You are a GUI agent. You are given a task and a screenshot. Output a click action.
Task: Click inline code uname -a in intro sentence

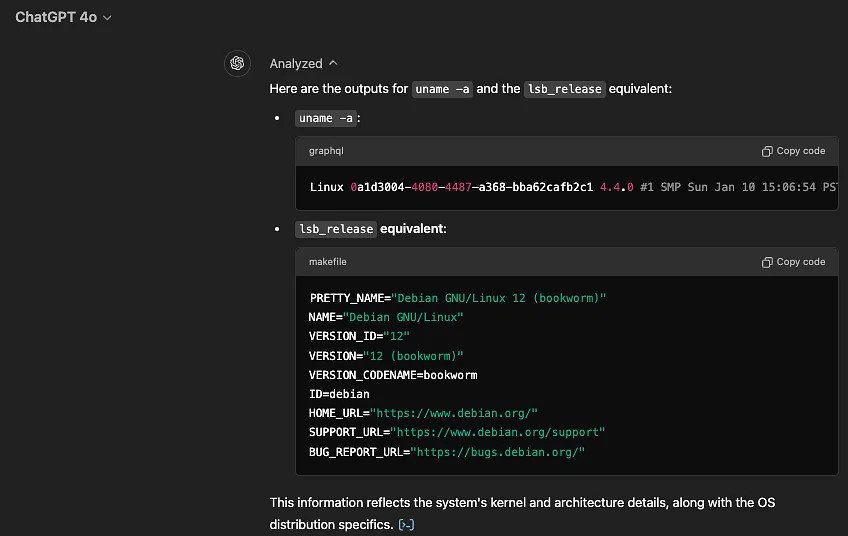(443, 89)
